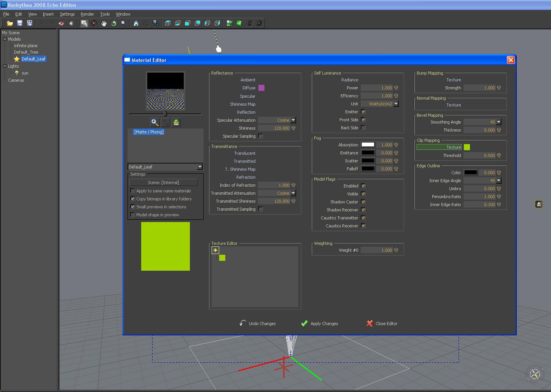Click the Open folder toolbar icon
Image resolution: width=551 pixels, height=392 pixels.
tap(10, 23)
